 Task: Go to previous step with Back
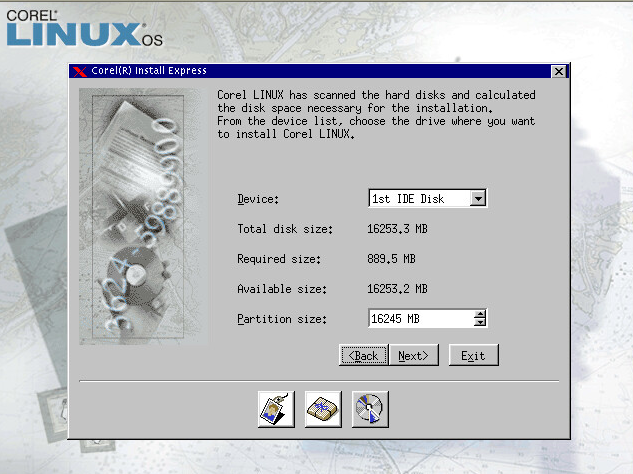(x=363, y=355)
